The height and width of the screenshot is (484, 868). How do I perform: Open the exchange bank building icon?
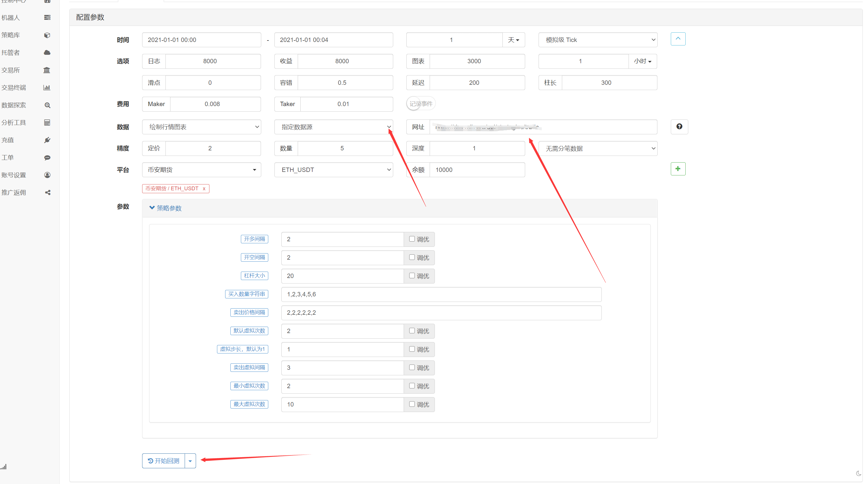click(47, 70)
